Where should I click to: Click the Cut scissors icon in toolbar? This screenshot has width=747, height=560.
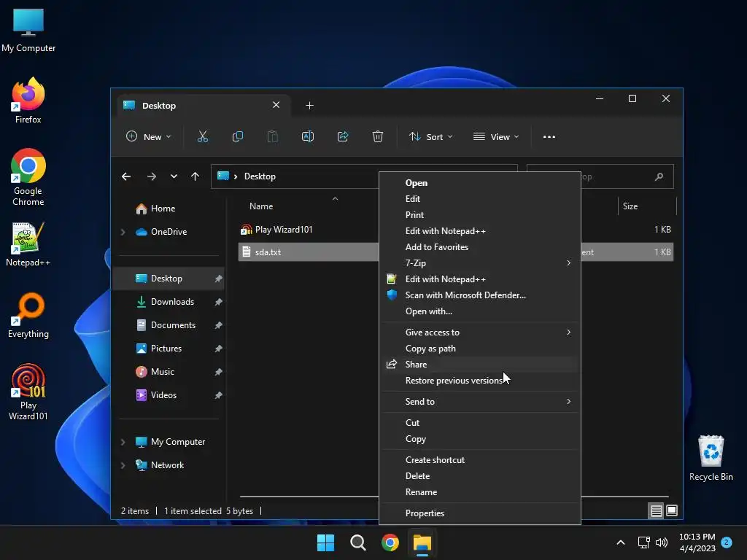tap(203, 136)
